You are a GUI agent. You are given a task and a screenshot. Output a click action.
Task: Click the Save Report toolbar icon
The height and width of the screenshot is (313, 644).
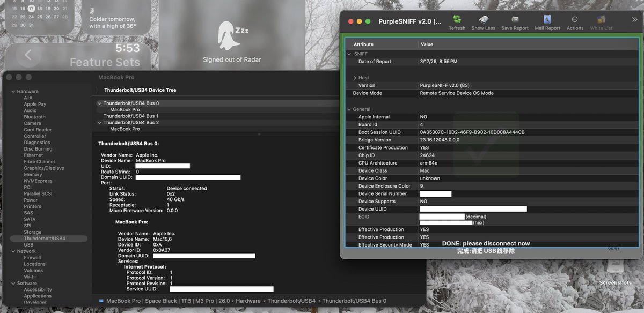point(515,20)
